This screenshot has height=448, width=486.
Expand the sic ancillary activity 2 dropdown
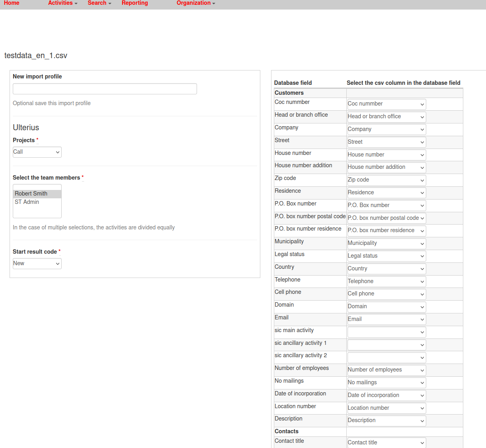pyautogui.click(x=386, y=358)
